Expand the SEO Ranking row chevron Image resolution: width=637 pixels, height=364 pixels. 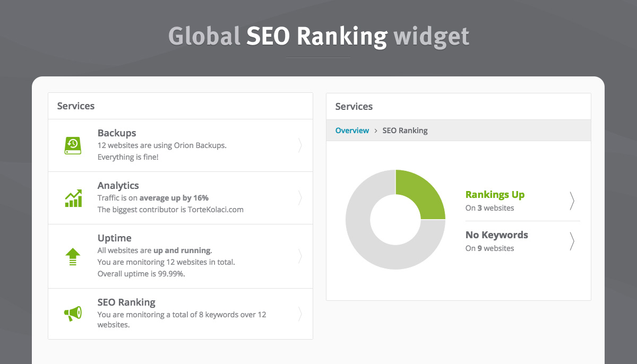[x=300, y=314]
